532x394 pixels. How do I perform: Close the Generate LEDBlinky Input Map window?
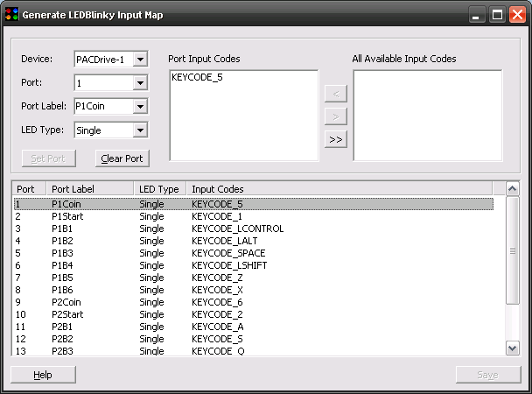[517, 15]
